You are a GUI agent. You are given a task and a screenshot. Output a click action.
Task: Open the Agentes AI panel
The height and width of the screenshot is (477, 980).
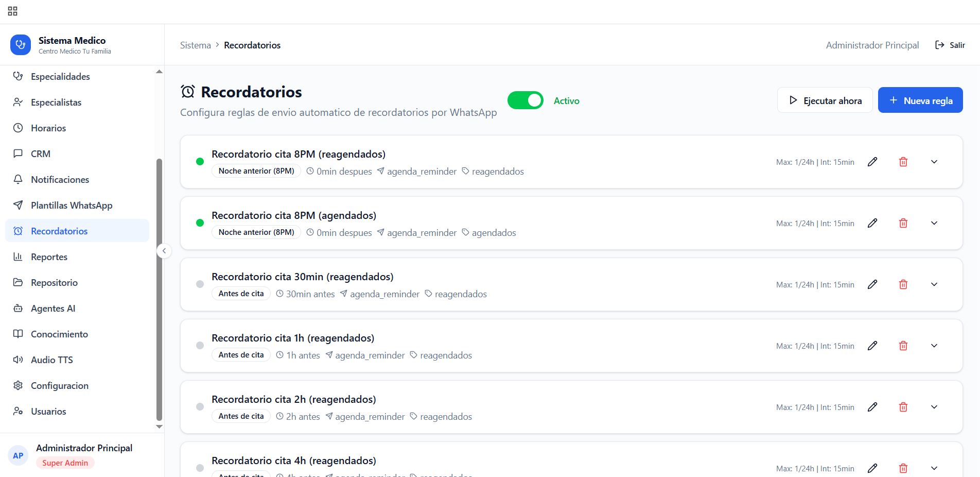click(x=53, y=308)
